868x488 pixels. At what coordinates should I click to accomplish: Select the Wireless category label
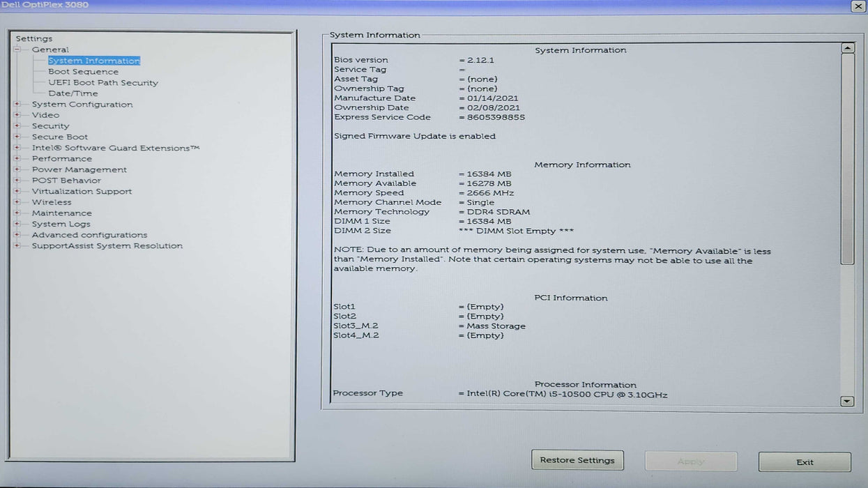pos(52,202)
